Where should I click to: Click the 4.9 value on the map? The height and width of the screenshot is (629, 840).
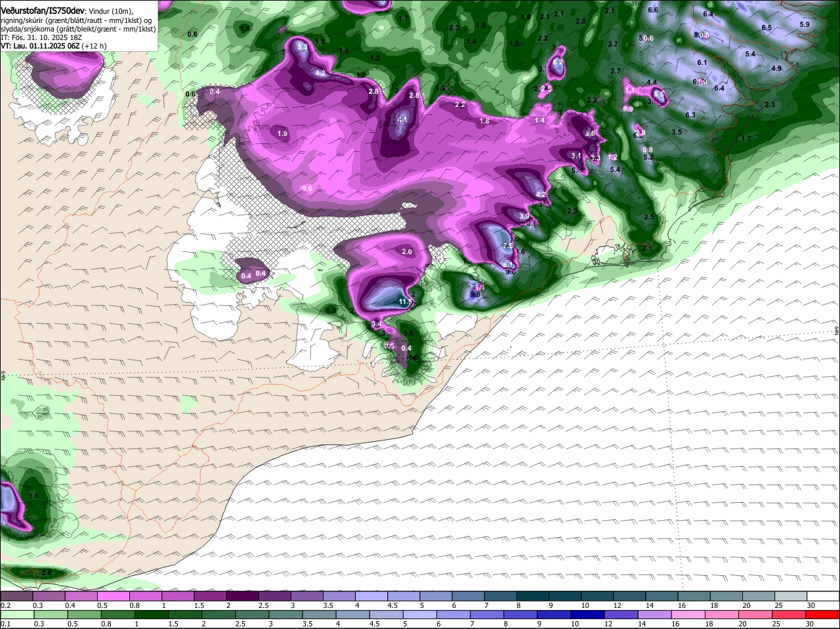(776, 69)
